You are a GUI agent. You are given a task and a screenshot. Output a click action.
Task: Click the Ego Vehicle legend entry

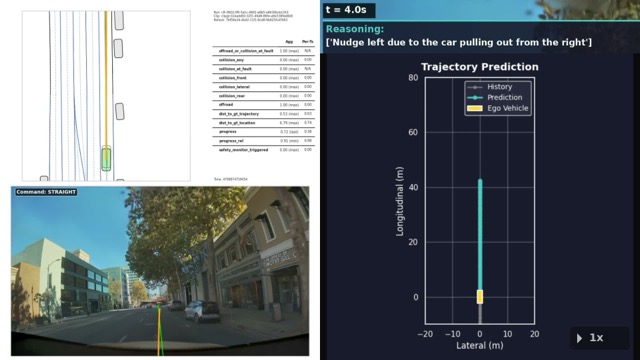[498, 108]
